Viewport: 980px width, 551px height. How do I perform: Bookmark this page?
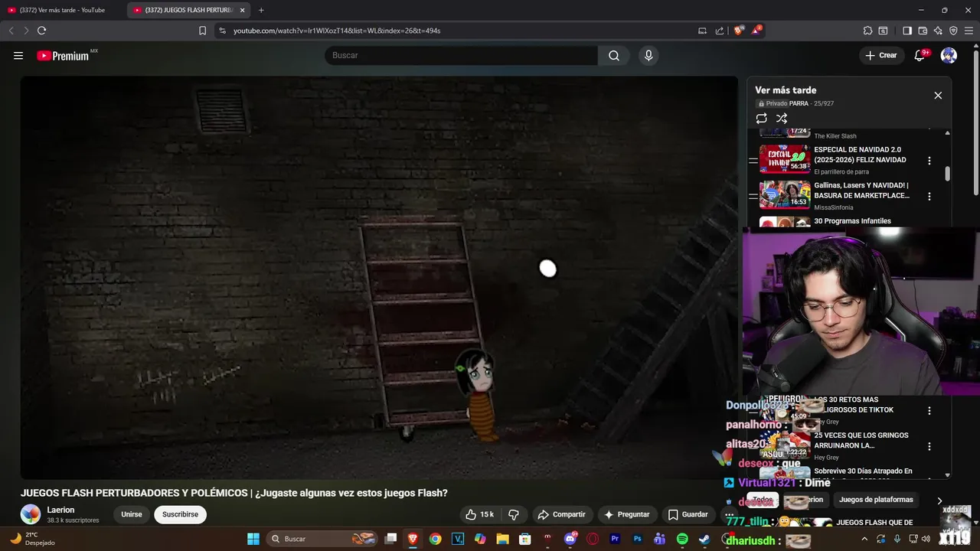point(202,31)
